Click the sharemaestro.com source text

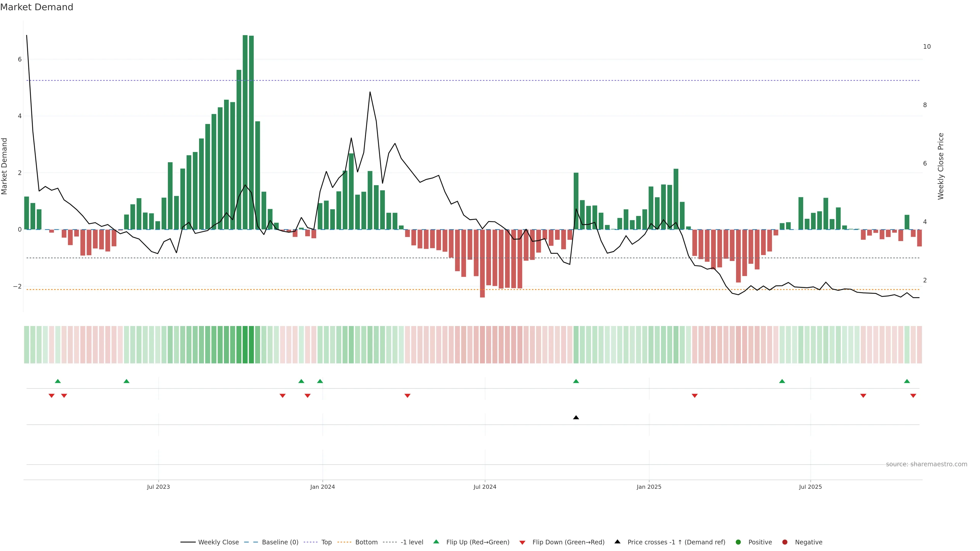[926, 464]
